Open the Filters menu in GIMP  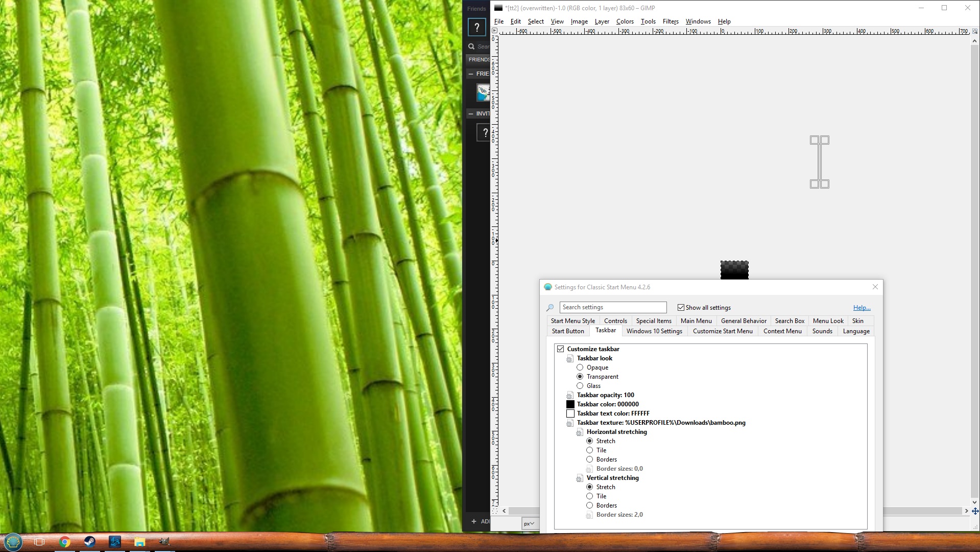[x=670, y=21]
